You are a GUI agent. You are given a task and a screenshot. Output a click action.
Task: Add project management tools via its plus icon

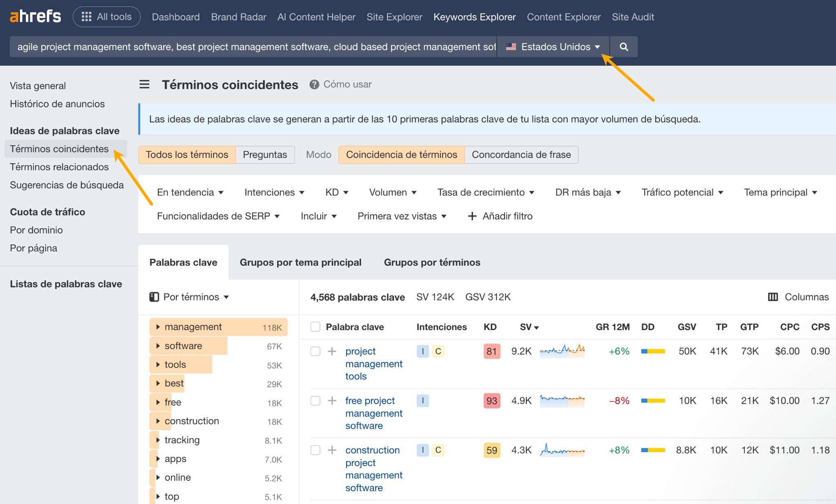332,351
